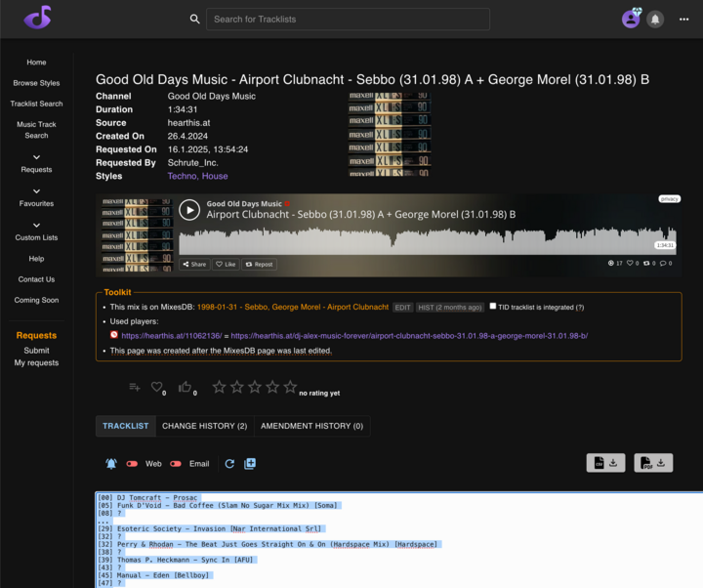Image resolution: width=703 pixels, height=588 pixels.
Task: Click the HIST (2 months ago) button
Action: [450, 308]
